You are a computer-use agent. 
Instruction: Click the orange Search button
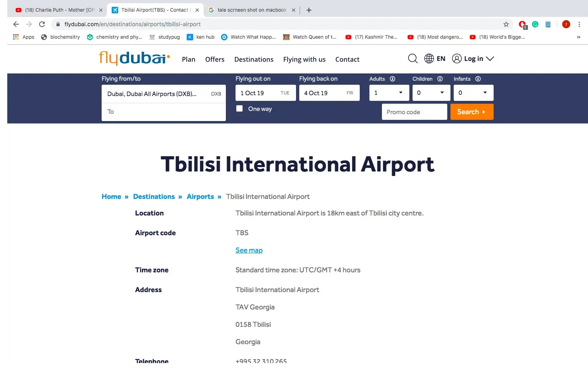click(472, 112)
